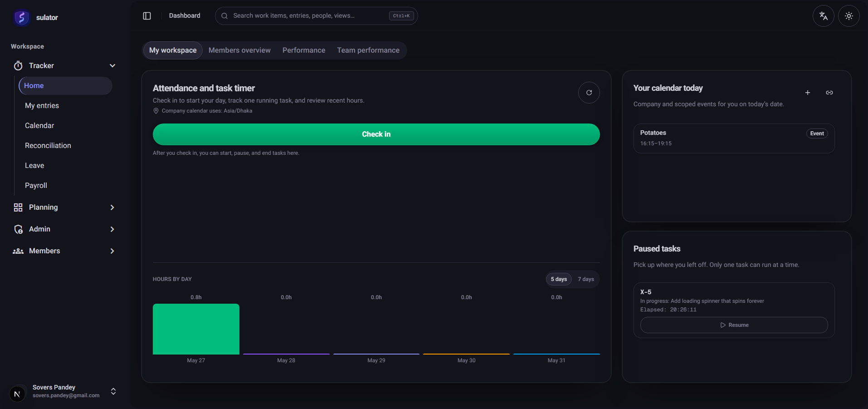Collapse the Tracker section chevron
The image size is (868, 409).
point(112,66)
